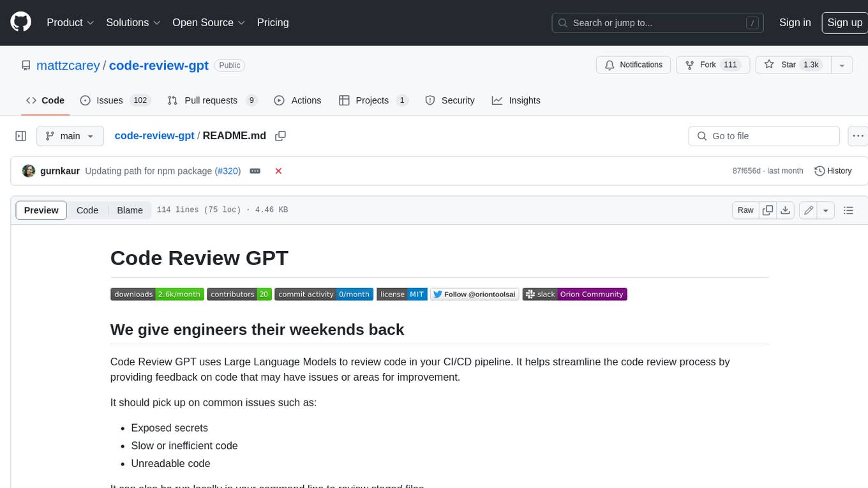This screenshot has width=868, height=488.
Task: Open the Sign up page
Action: (x=844, y=22)
